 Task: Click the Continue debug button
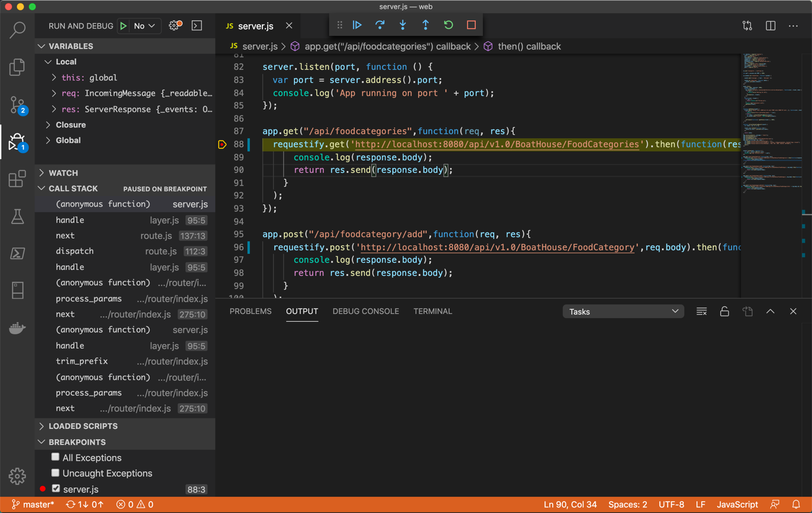(357, 25)
